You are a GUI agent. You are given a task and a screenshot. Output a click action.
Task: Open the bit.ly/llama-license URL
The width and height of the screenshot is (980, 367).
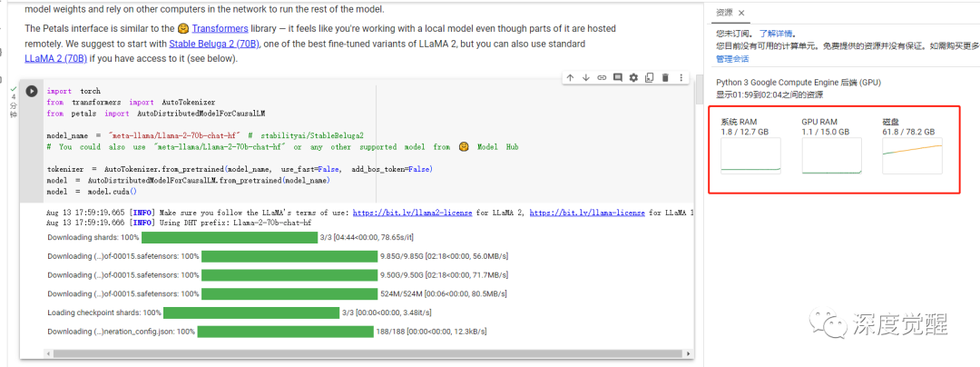pos(587,213)
